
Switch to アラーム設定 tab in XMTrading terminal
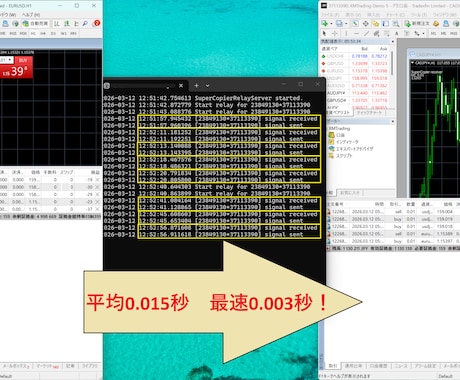[426, 366]
